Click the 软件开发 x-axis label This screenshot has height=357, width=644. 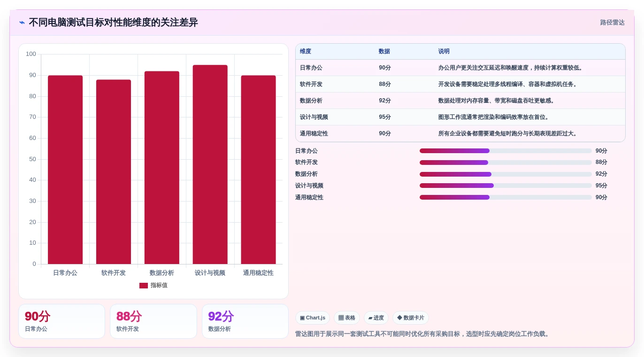[x=114, y=273]
